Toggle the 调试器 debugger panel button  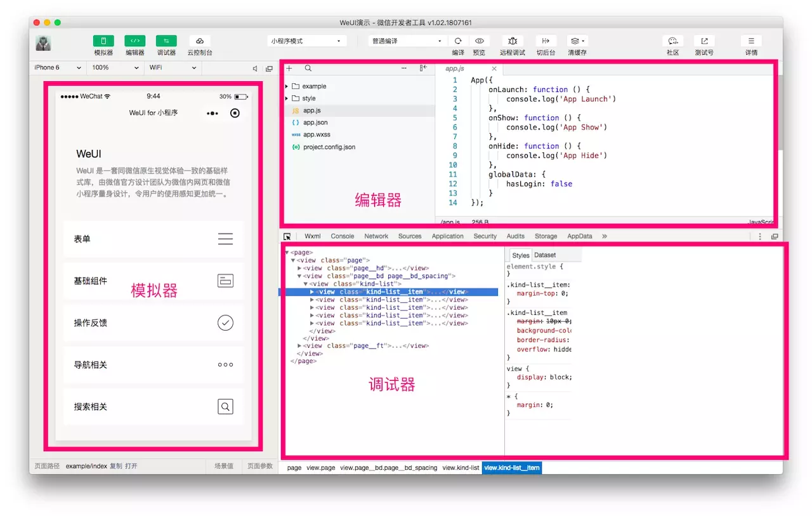click(166, 41)
